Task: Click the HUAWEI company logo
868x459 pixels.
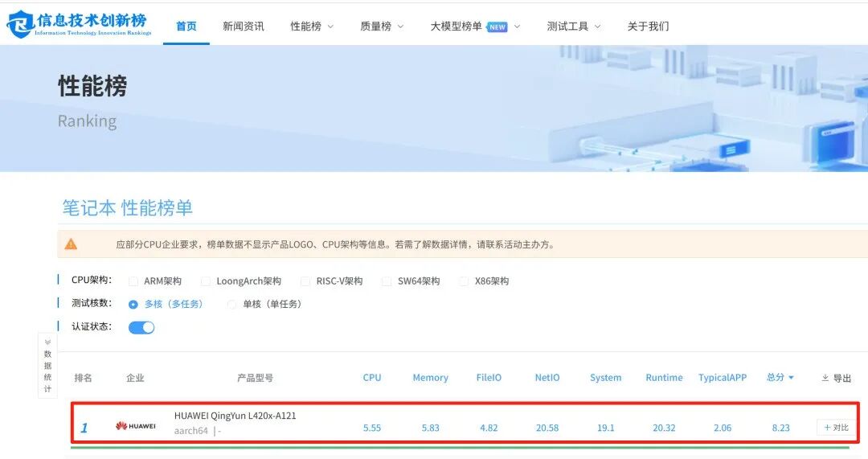Action: click(136, 426)
